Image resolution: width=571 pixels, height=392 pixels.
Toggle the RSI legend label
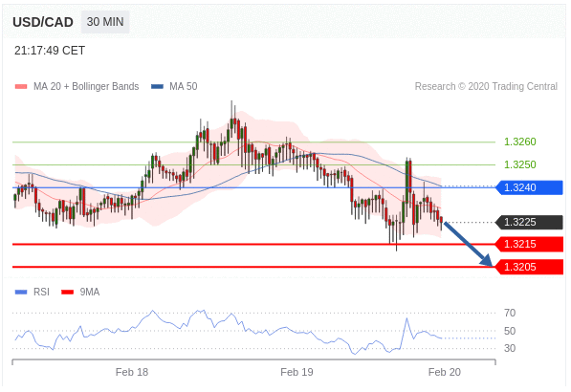tap(41, 292)
